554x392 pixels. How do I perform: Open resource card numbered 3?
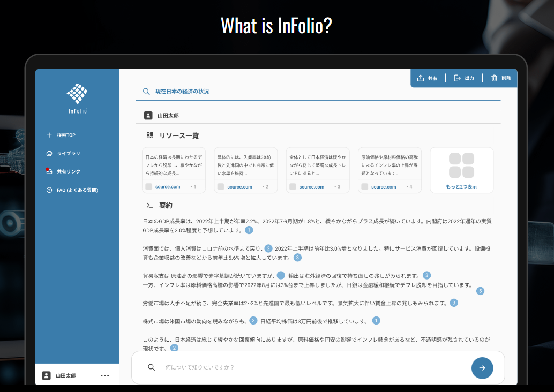pyautogui.click(x=318, y=170)
